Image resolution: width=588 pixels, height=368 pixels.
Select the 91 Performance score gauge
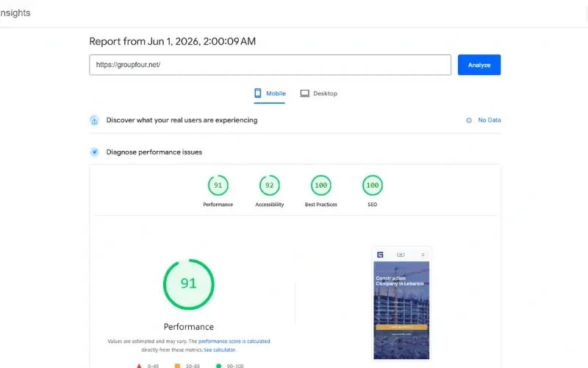coord(218,185)
